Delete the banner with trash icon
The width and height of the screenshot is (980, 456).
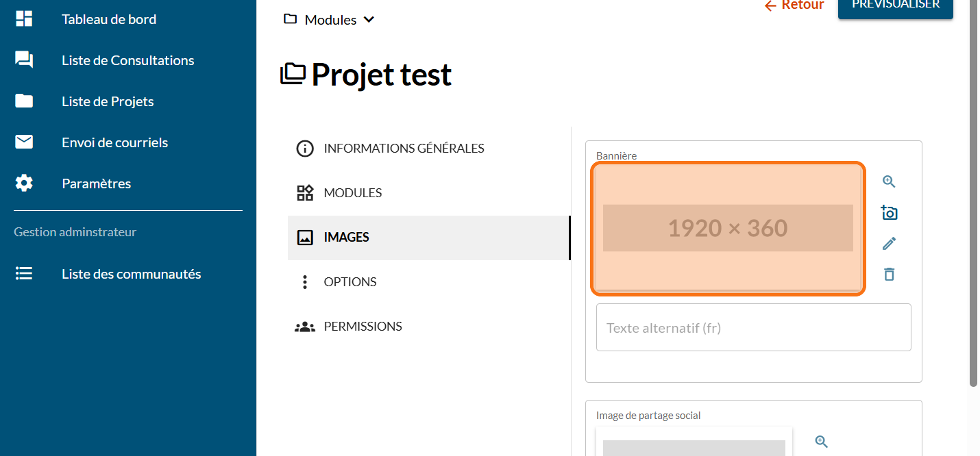(x=889, y=275)
